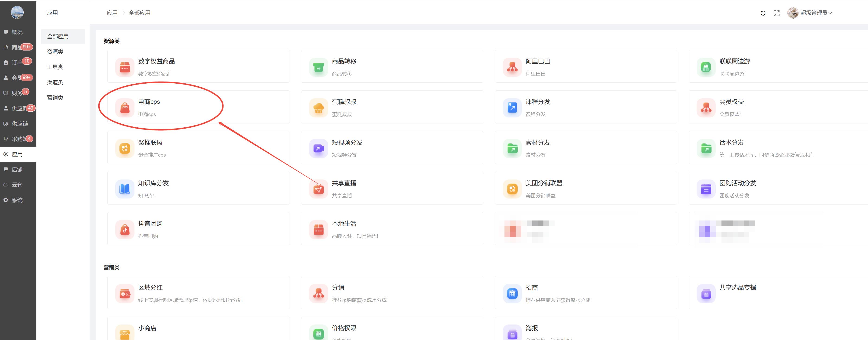Image resolution: width=868 pixels, height=340 pixels.
Task: Go to 供应链 in left navigation
Action: (19, 123)
